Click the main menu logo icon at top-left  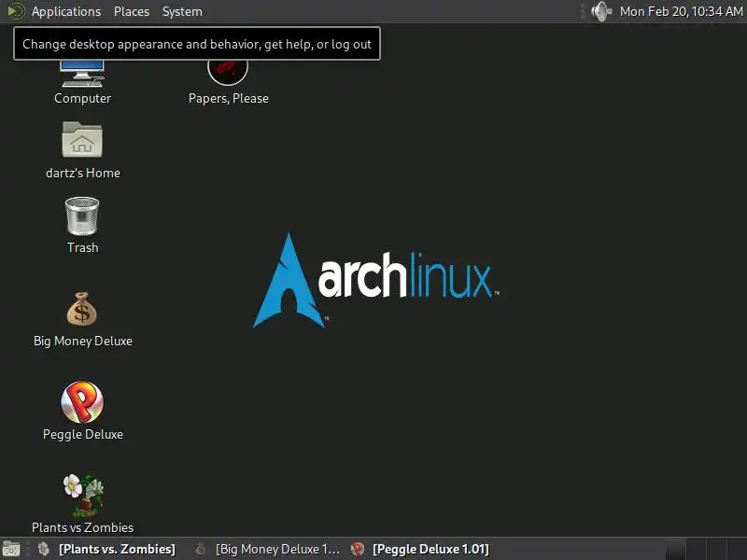click(x=15, y=11)
